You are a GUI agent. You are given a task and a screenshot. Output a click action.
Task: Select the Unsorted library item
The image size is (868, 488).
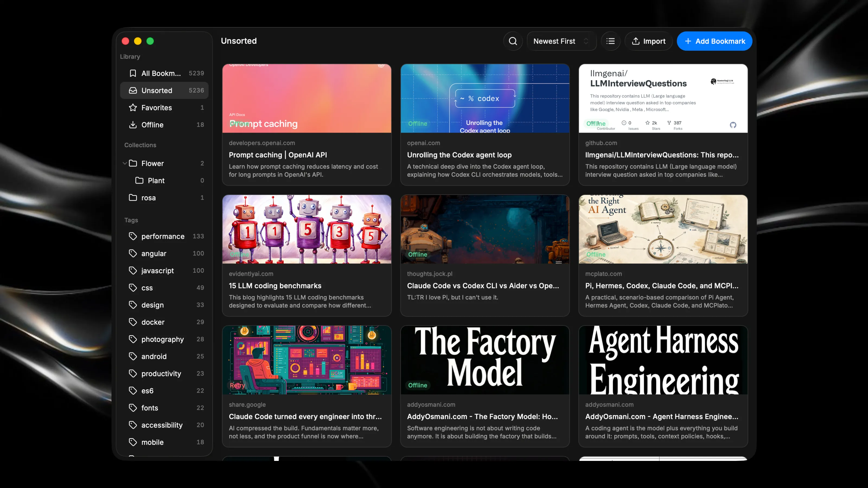click(164, 90)
